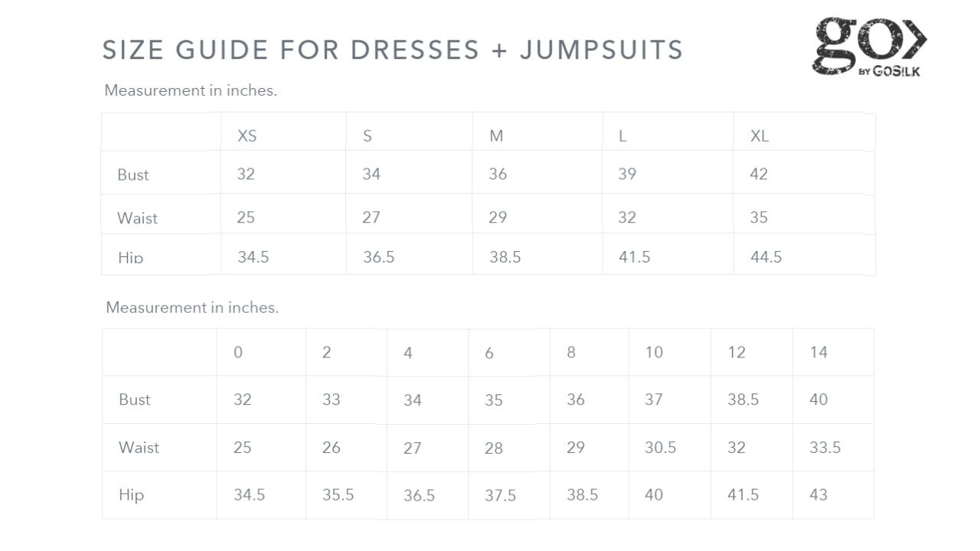Click the size L bust value 39

point(627,174)
